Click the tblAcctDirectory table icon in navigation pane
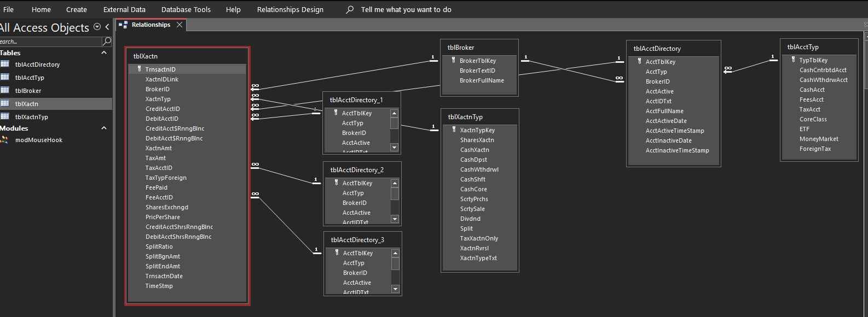868x317 pixels. pyautogui.click(x=5, y=64)
